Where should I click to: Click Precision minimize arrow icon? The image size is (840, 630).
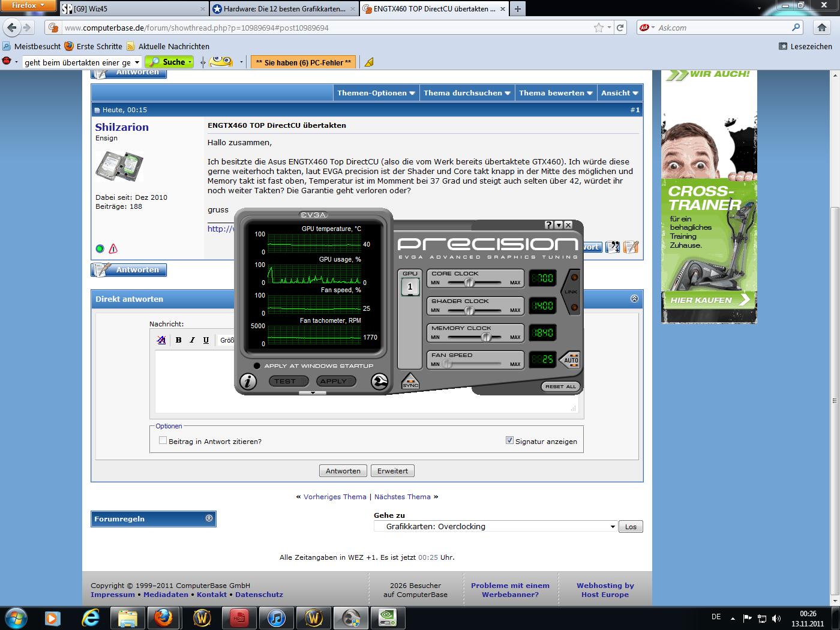[x=559, y=225]
